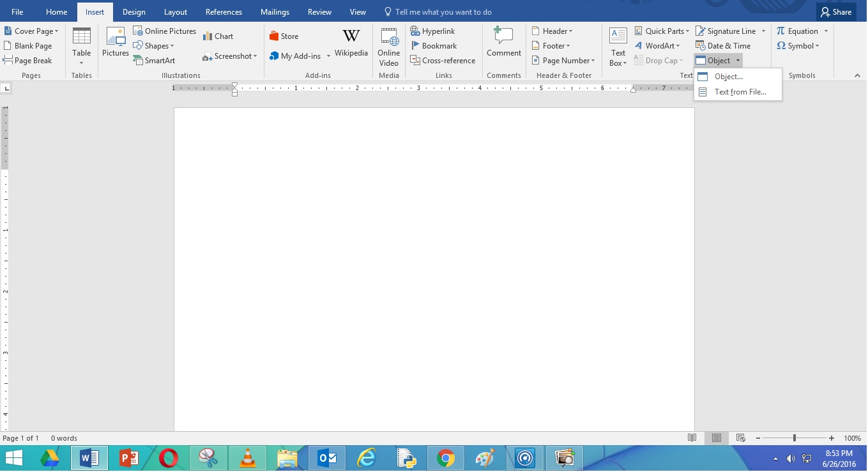Click the zoom in plus button
This screenshot has height=472, width=868.
pyautogui.click(x=831, y=438)
